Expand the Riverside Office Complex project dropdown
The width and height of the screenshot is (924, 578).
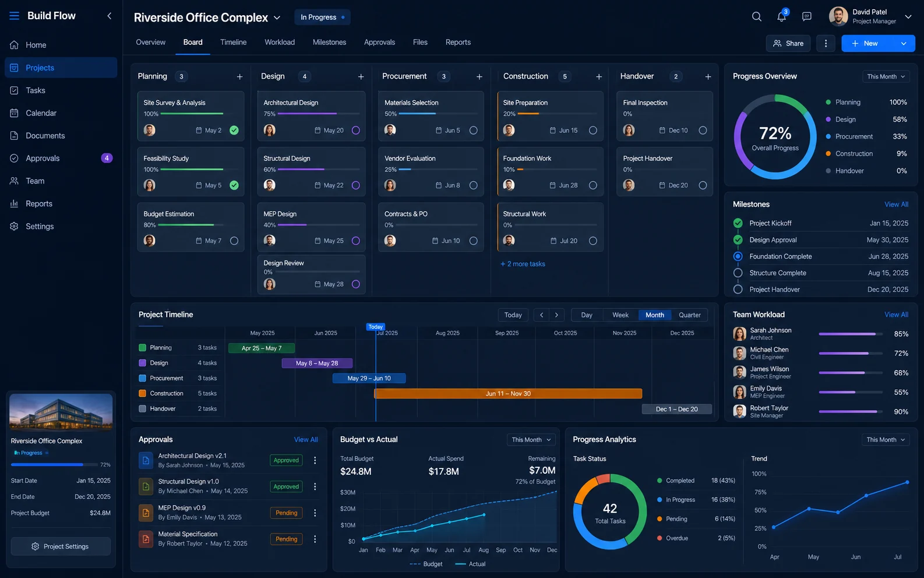277,18
